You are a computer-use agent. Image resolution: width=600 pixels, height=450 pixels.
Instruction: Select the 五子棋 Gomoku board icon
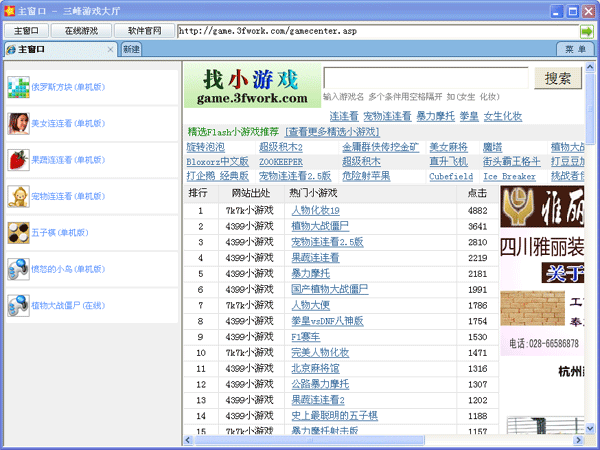pos(18,233)
